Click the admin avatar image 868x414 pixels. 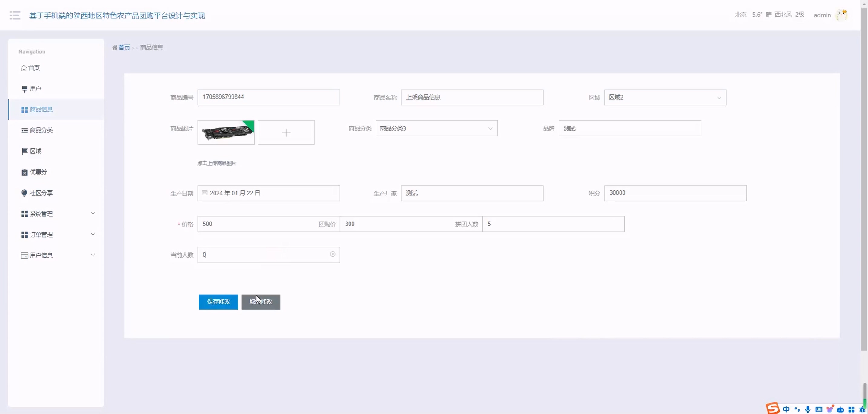click(841, 15)
